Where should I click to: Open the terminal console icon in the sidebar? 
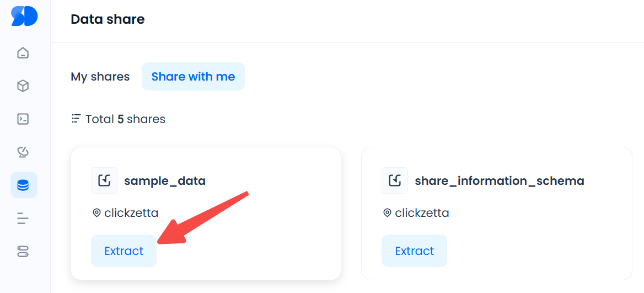(23, 119)
